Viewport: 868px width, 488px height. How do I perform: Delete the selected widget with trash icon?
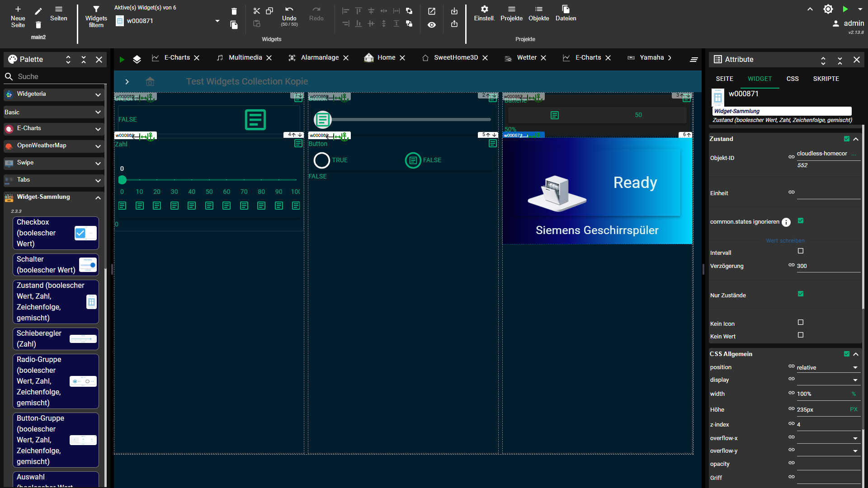pyautogui.click(x=234, y=11)
